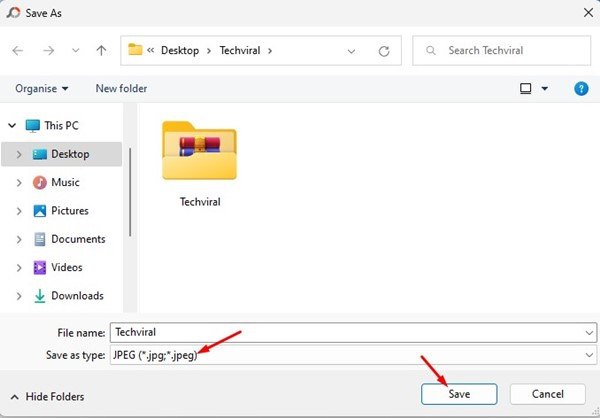Select Desktop in the address path

pos(180,51)
